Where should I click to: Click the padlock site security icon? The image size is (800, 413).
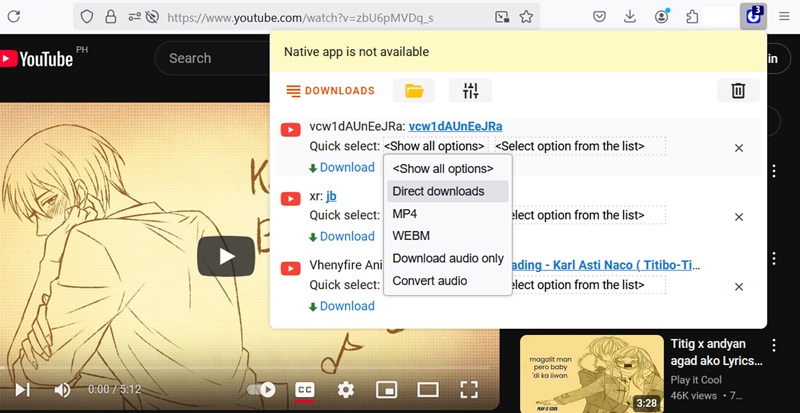coord(111,17)
